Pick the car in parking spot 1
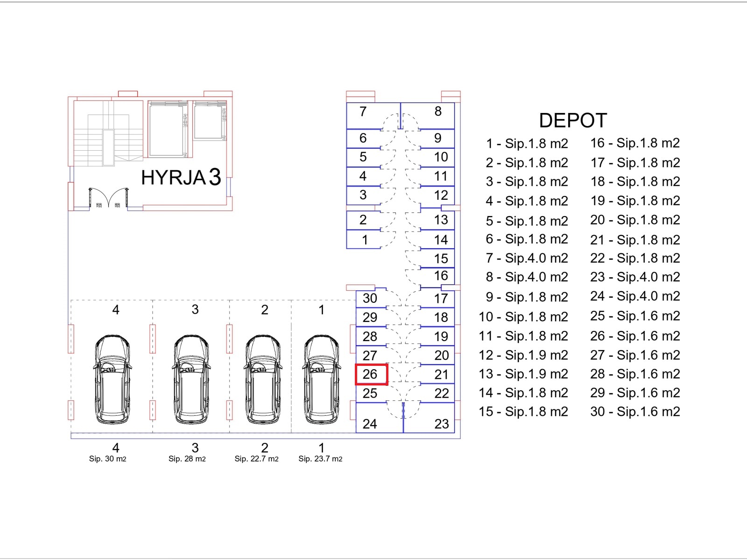 [x=321, y=379]
